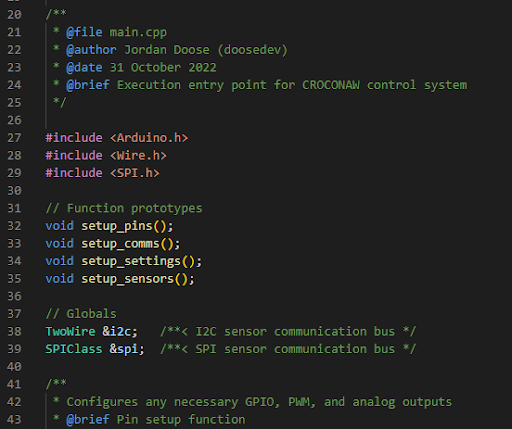
Task: Click the SPI.h include header
Action: coord(135,173)
